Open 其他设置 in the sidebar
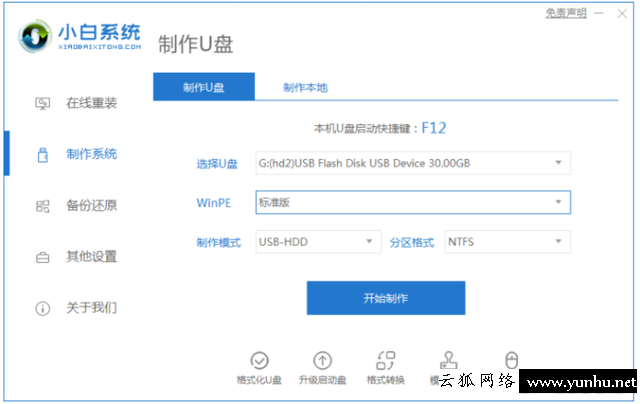The image size is (640, 404). [x=91, y=257]
